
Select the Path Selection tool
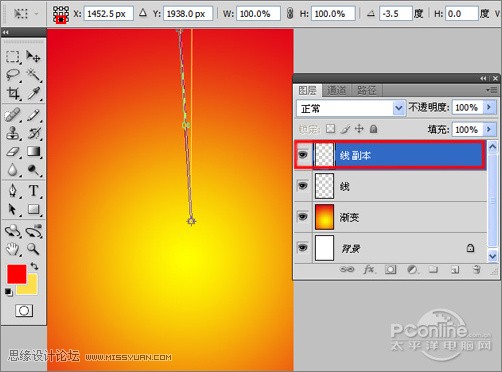click(x=13, y=209)
